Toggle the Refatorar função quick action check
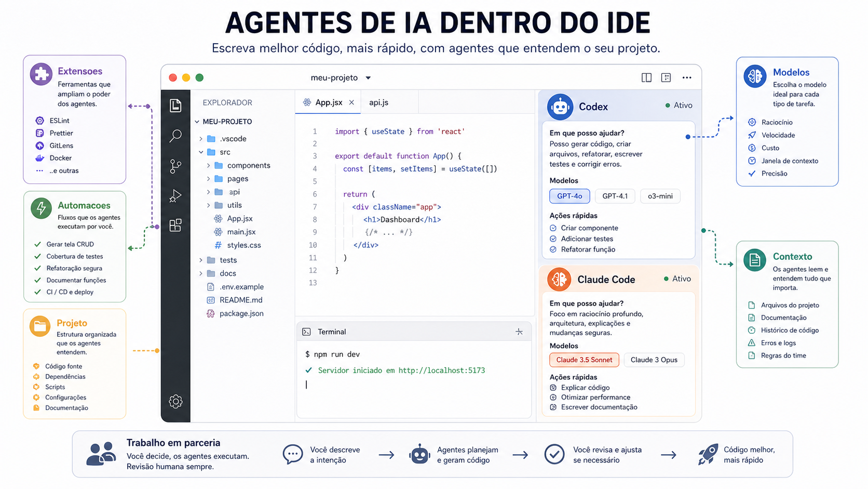Screen dimensions: 868x489 click(x=553, y=249)
